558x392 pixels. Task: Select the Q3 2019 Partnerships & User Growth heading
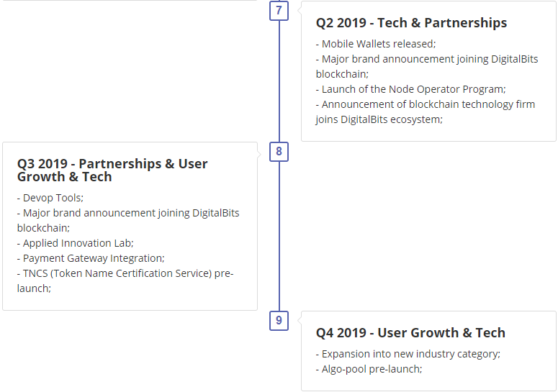[x=112, y=170]
